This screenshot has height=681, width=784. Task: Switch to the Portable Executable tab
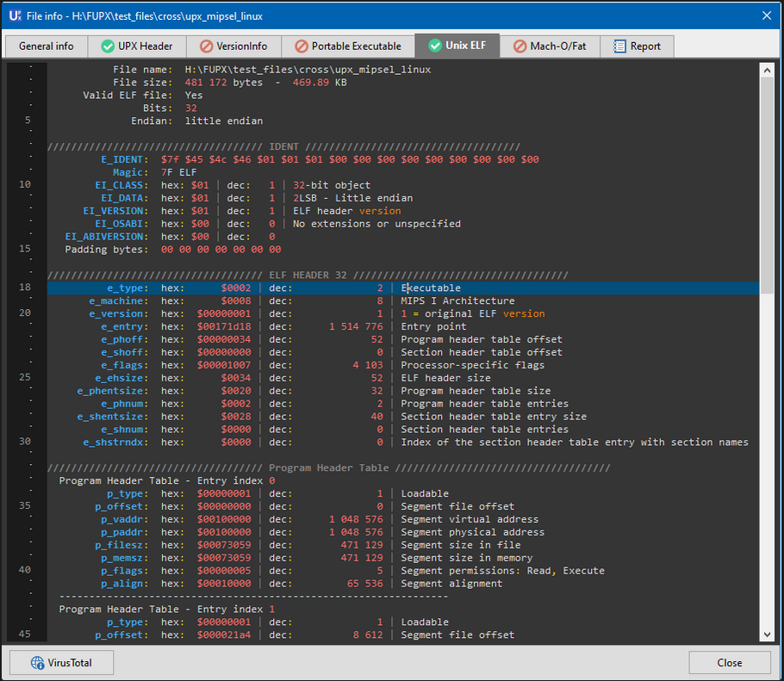(348, 46)
